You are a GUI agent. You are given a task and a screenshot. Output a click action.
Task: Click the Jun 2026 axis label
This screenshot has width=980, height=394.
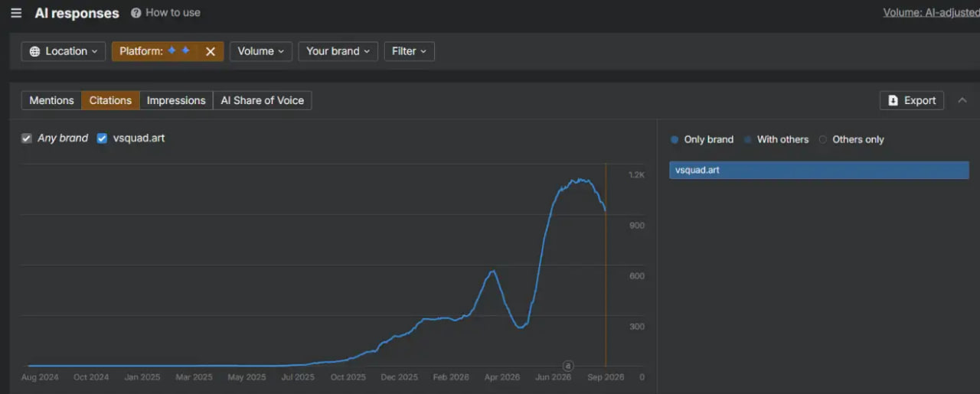553,377
